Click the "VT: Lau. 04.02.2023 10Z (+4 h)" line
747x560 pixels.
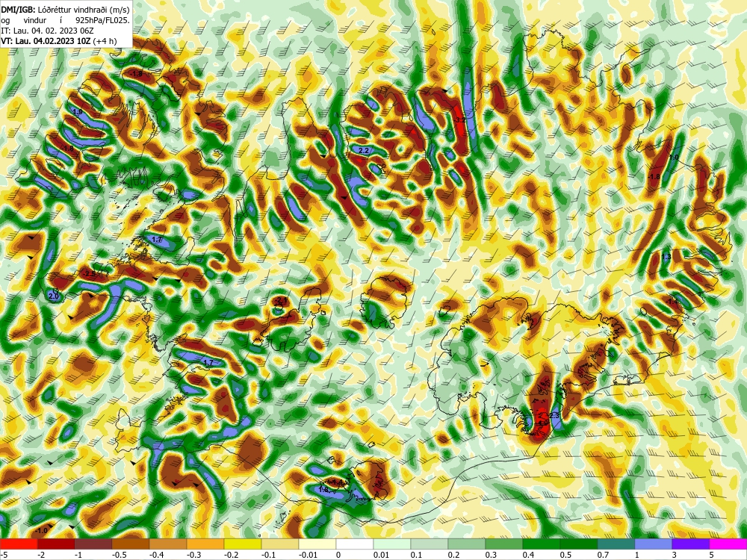point(58,41)
